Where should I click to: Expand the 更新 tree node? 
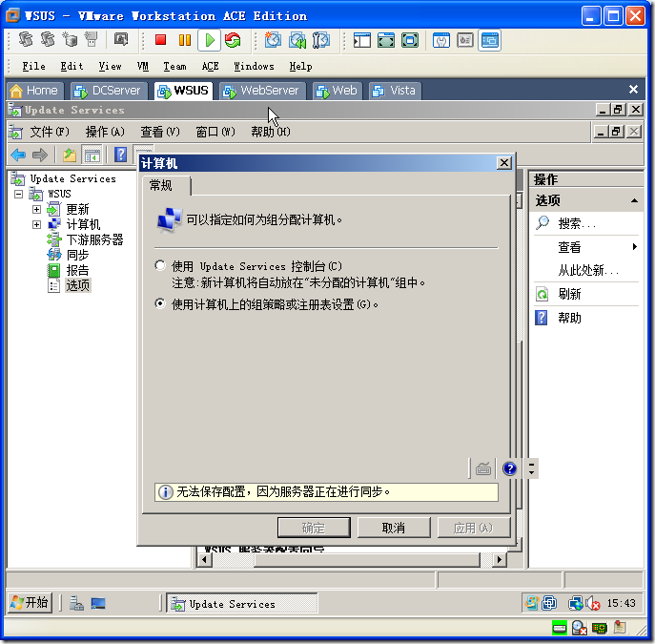point(36,209)
